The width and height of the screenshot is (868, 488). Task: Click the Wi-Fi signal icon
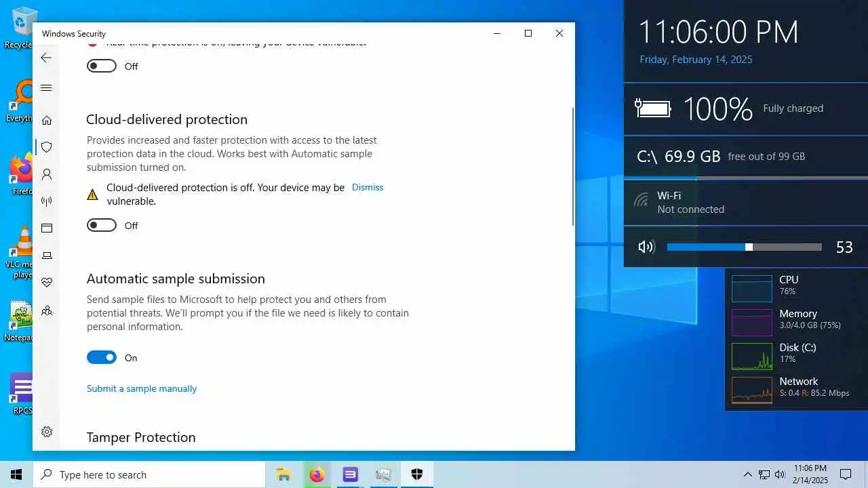[641, 201]
